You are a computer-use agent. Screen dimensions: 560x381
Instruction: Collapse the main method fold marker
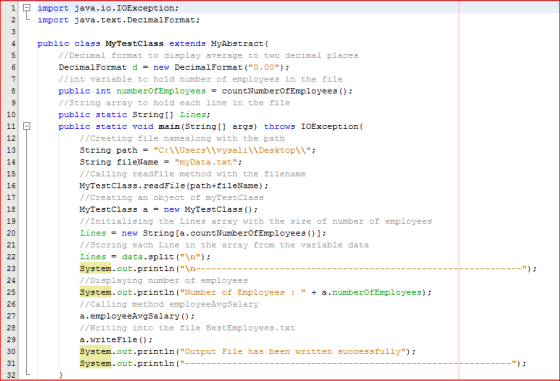tap(26, 126)
